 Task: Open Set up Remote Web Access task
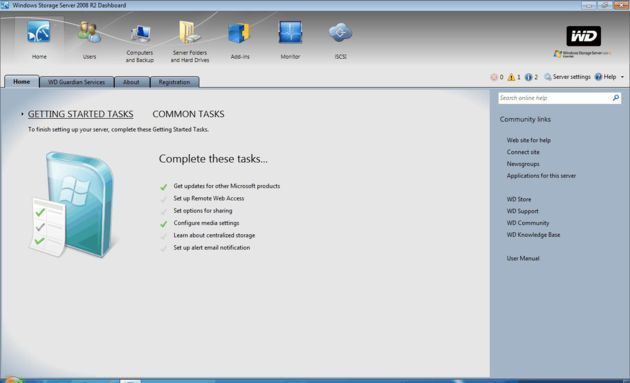pyautogui.click(x=209, y=198)
